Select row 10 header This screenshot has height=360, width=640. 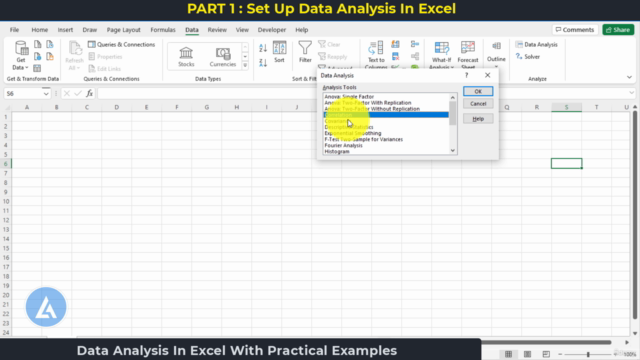pos(6,201)
